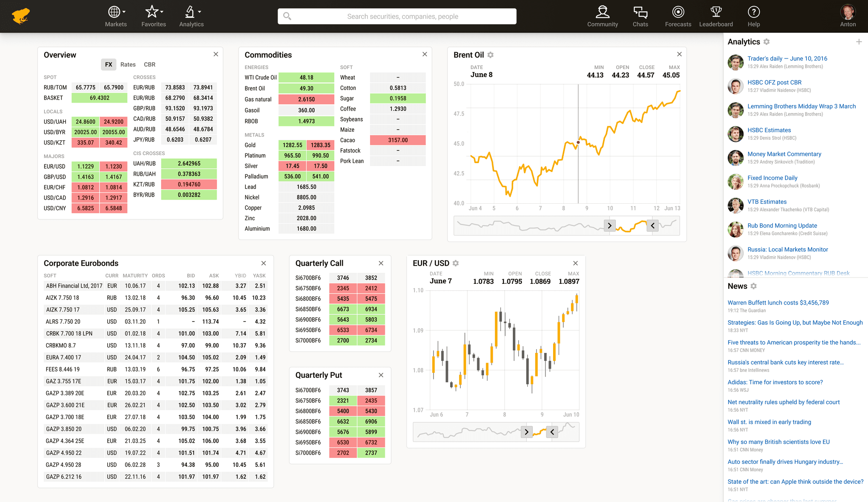Click the Help question mark icon

tap(754, 12)
